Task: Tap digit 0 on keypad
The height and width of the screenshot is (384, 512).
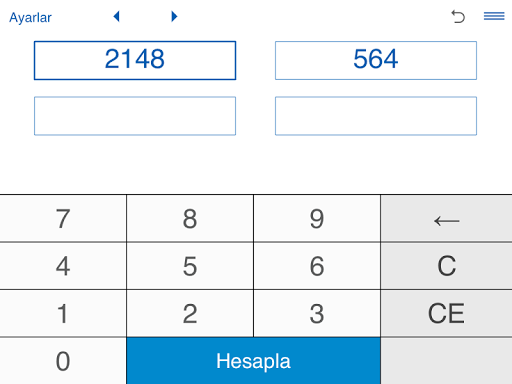Action: click(63, 361)
